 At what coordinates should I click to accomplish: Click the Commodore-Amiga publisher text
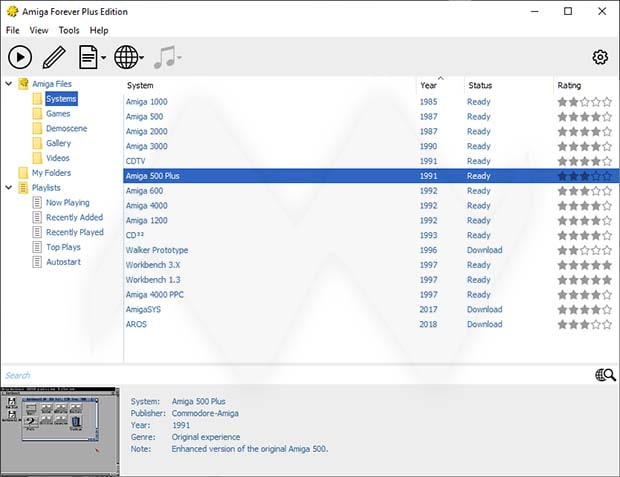(x=205, y=413)
